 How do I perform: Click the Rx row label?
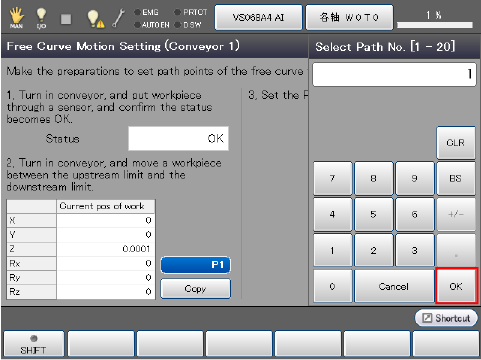tap(31, 264)
